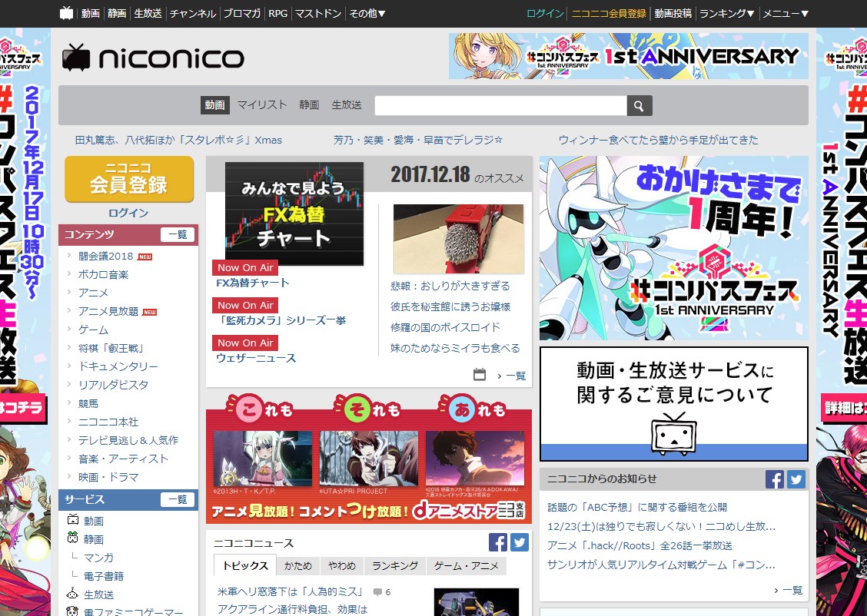This screenshot has width=867, height=616.
Task: Open the niconico logo homepage link
Action: coord(153,58)
